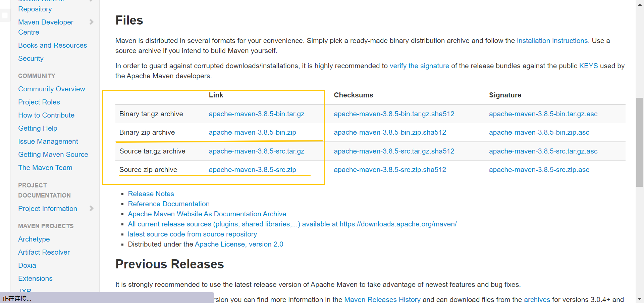Open the Doxia project link
The image size is (644, 303).
27,265
